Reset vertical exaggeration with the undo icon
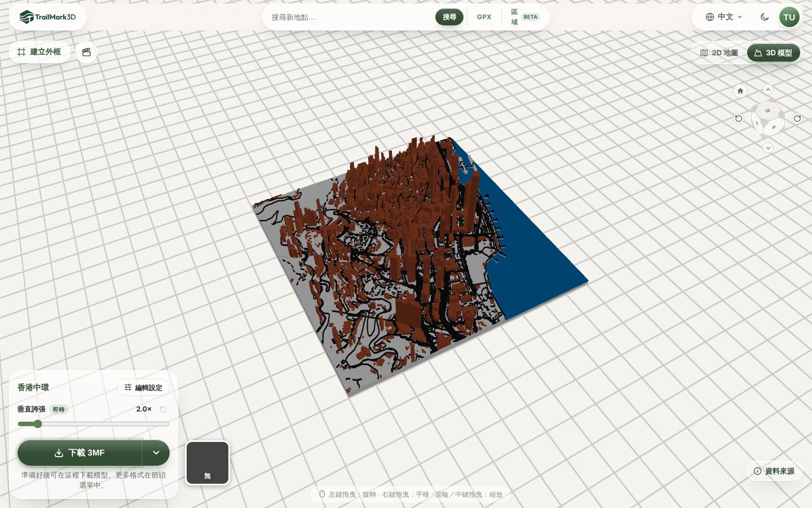 point(163,409)
